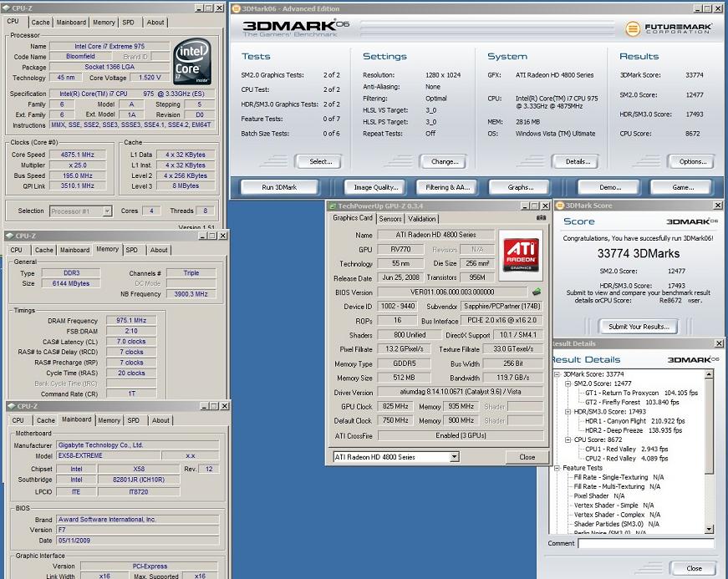Collapse the Feature Tests tree node
The width and height of the screenshot is (728, 579).
557,468
